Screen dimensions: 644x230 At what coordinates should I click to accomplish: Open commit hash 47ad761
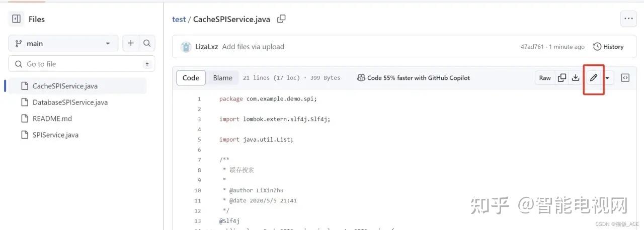(x=532, y=47)
